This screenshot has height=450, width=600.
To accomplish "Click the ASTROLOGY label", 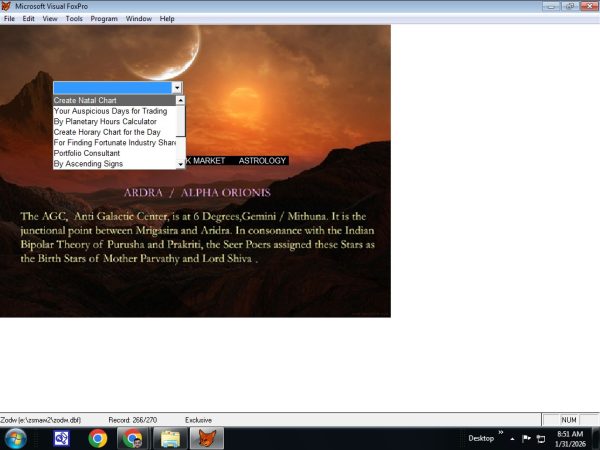I will [x=262, y=160].
